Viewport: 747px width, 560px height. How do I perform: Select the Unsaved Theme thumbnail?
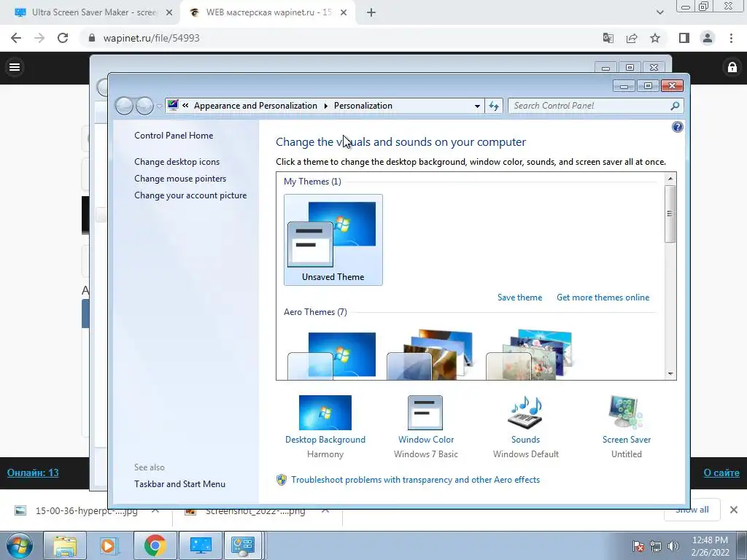click(333, 240)
